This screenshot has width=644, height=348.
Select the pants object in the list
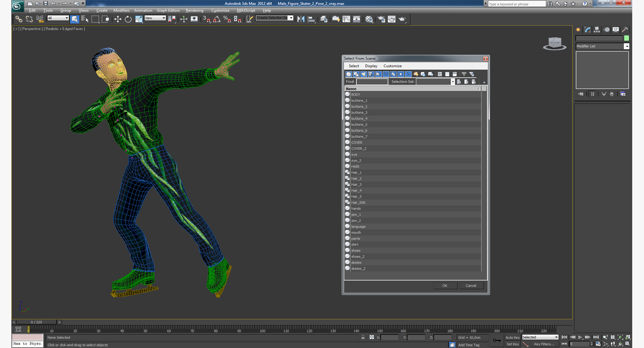413,238
